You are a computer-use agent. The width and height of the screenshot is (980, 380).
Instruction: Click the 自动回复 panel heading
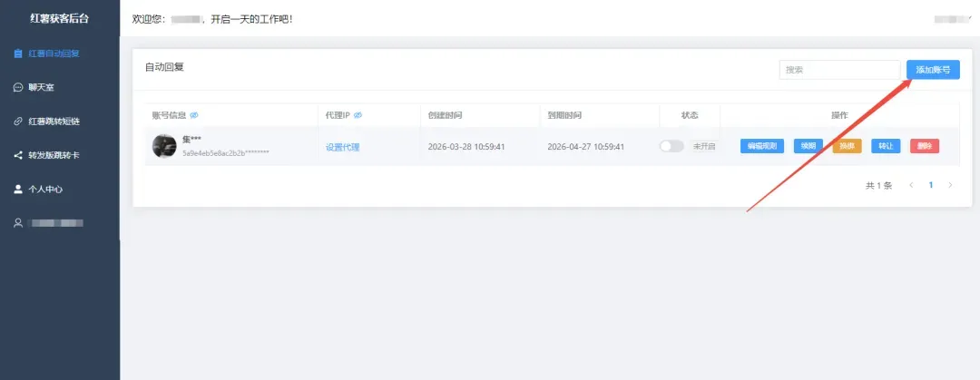coord(164,67)
